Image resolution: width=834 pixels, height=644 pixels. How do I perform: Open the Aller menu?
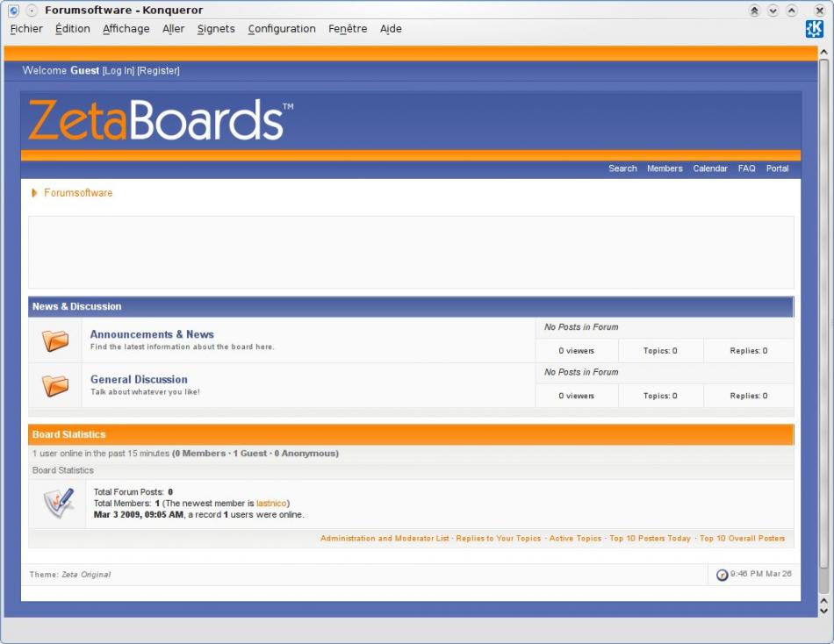(174, 29)
